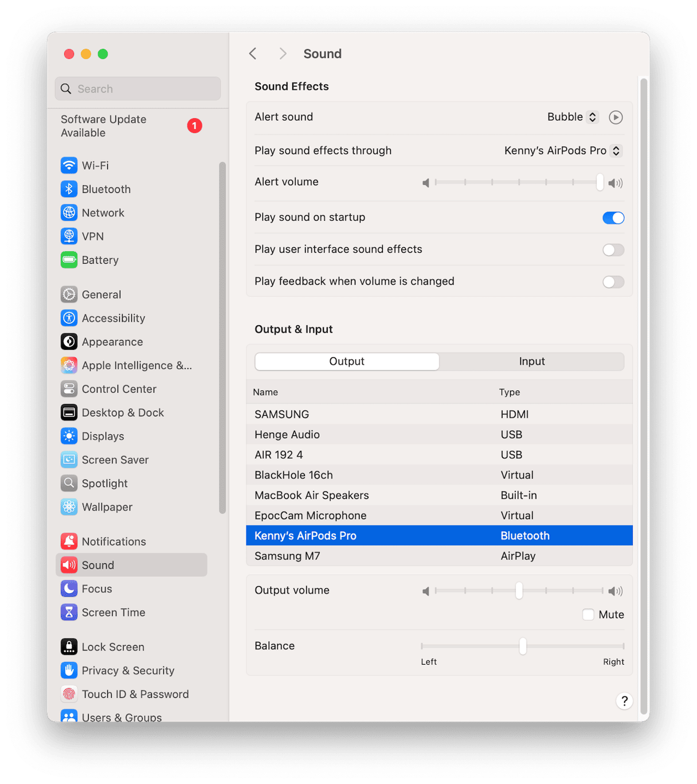The width and height of the screenshot is (697, 784).
Task: Disable Play sound on startup toggle
Action: pyautogui.click(x=613, y=218)
